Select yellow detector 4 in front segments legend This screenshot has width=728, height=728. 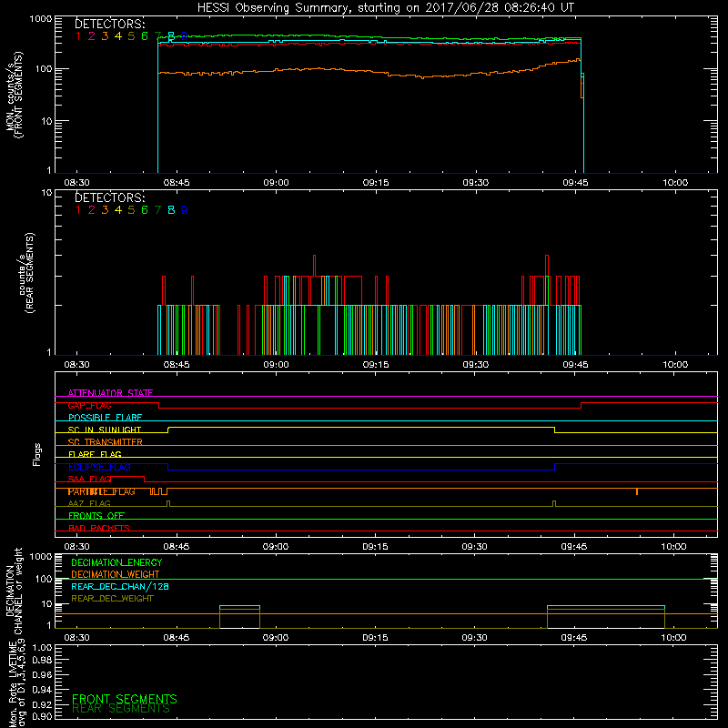[x=118, y=36]
